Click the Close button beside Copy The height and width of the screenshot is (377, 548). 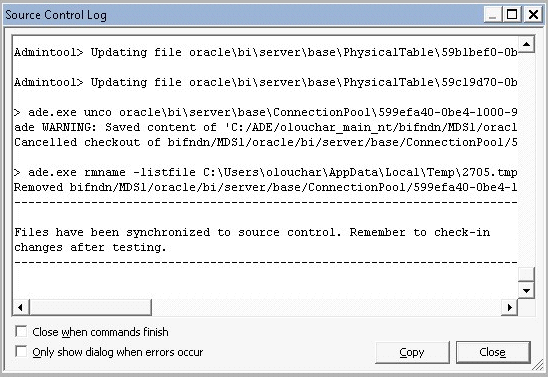[493, 352]
